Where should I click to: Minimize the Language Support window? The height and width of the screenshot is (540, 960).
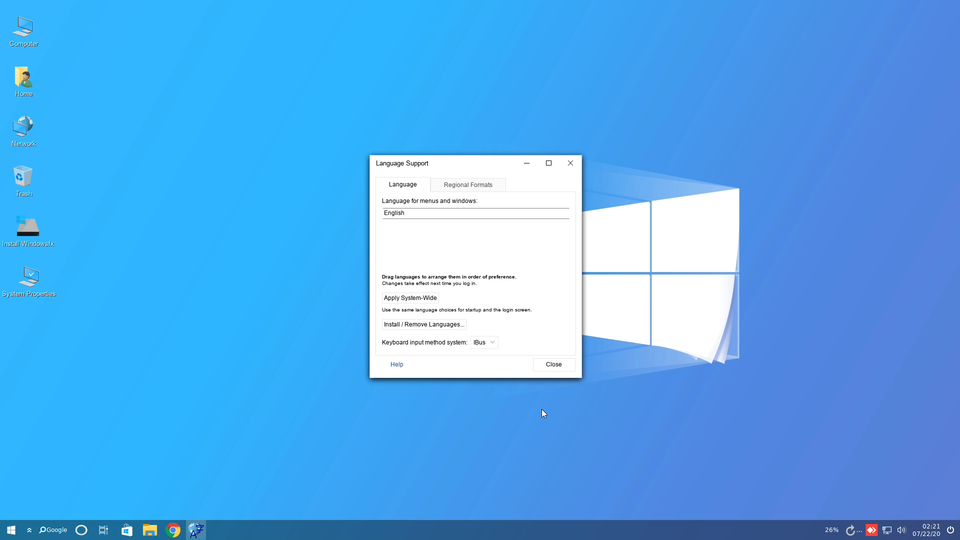coord(527,163)
